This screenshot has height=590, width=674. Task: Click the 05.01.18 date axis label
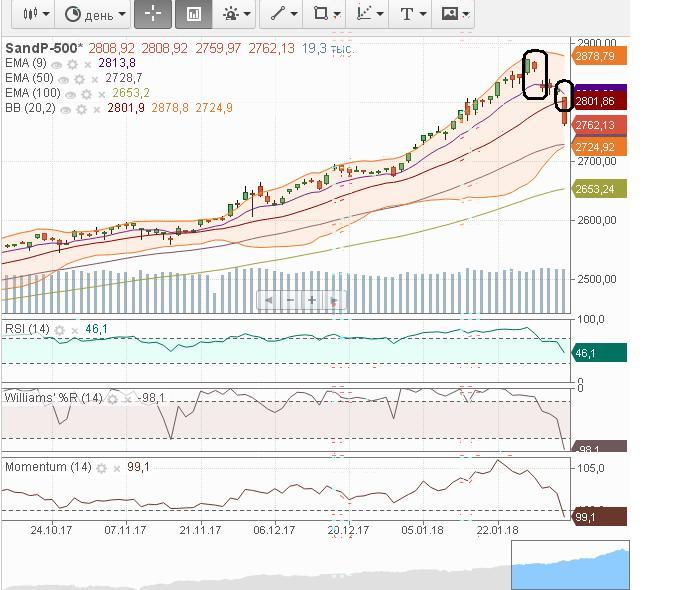pos(423,530)
